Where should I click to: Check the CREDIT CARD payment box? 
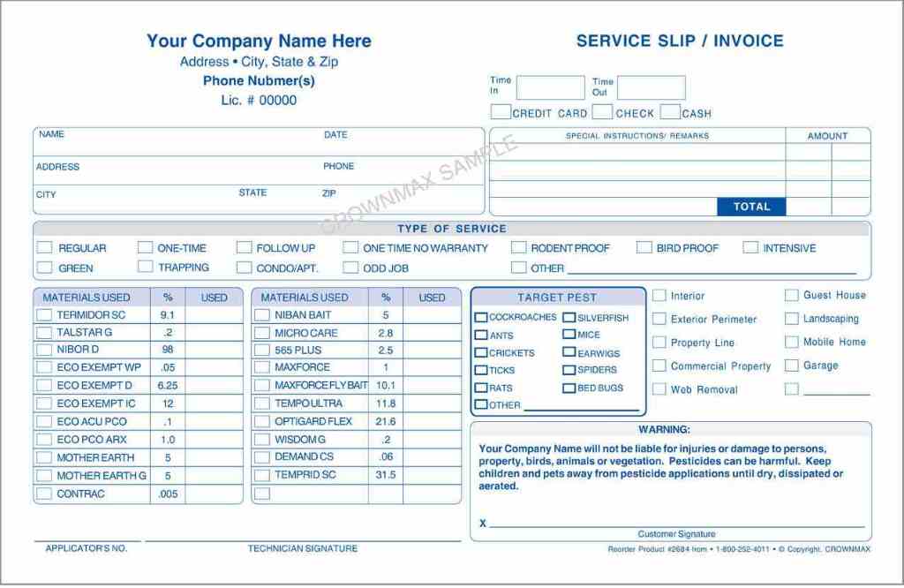click(x=501, y=112)
